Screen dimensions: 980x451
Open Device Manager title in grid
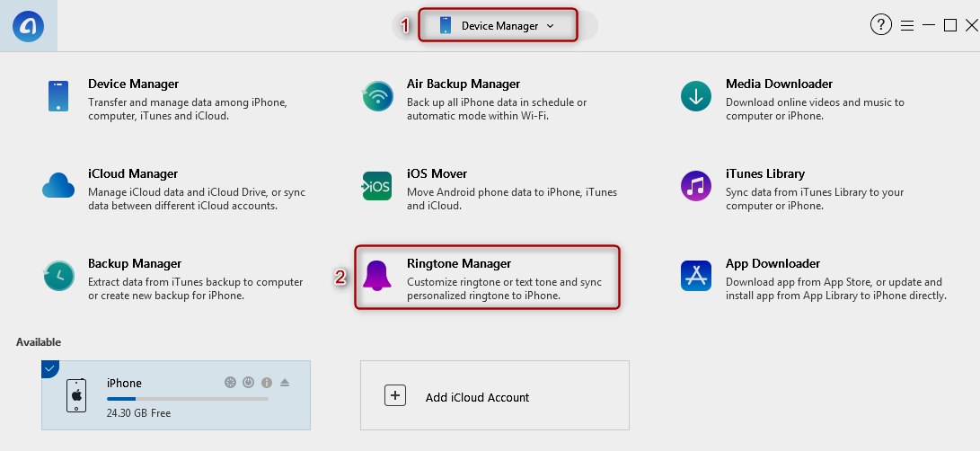coord(133,84)
